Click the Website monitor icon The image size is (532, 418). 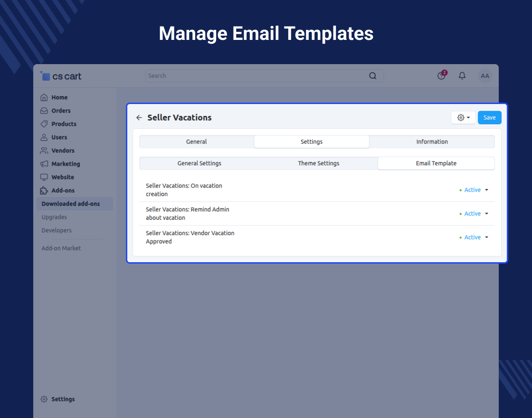pos(44,177)
